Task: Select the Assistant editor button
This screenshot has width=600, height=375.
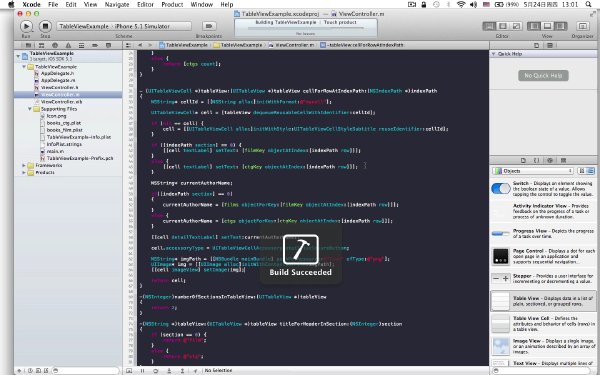Action: click(503, 26)
